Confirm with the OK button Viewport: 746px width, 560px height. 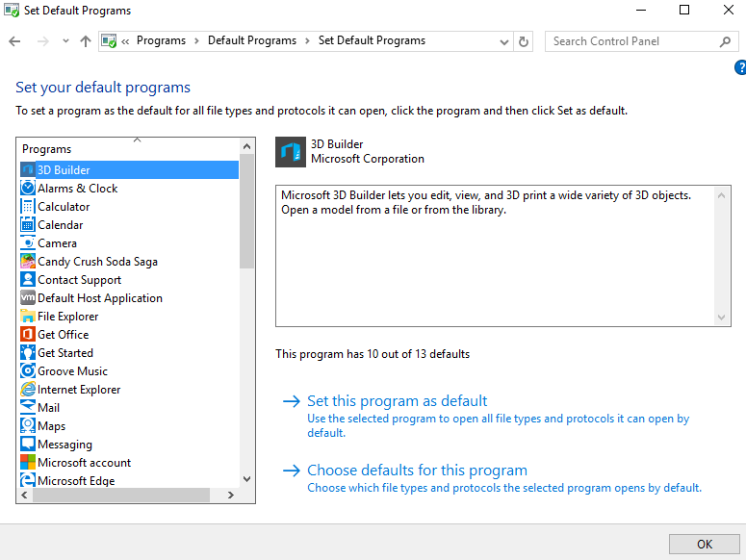coord(705,544)
